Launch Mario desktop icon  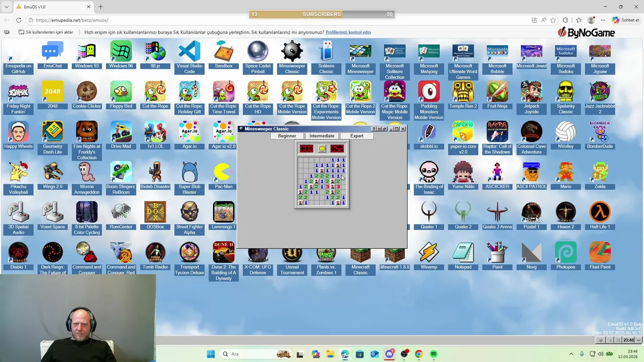pos(566,176)
